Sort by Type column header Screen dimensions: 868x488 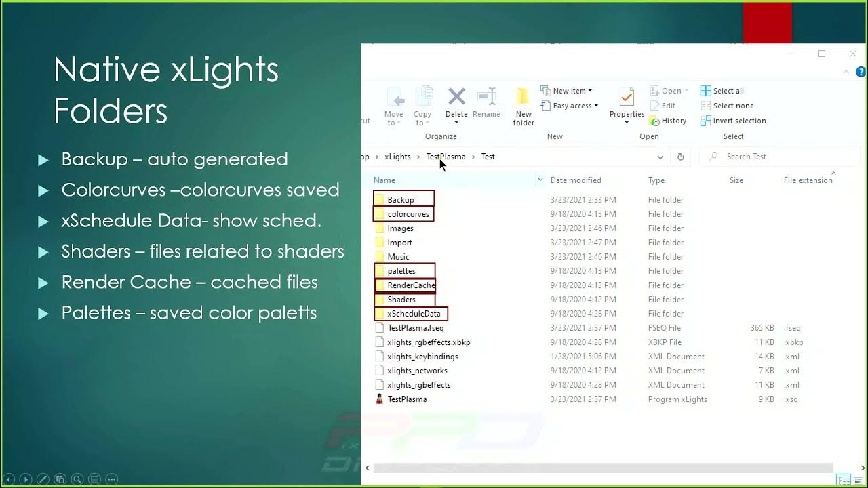pyautogui.click(x=656, y=180)
